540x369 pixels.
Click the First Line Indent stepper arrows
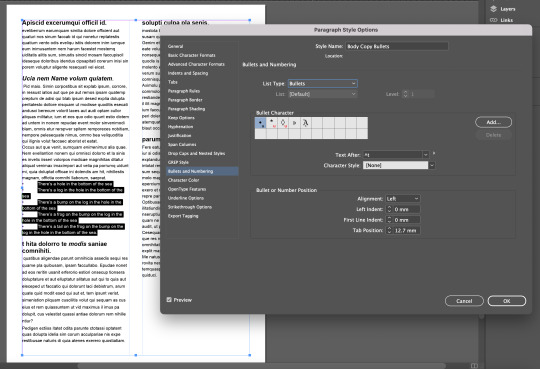point(389,220)
